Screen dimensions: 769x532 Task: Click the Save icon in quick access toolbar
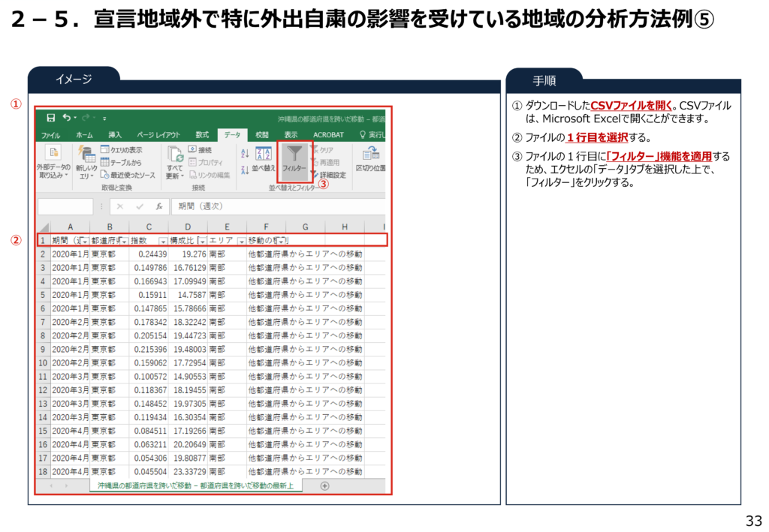(x=50, y=118)
